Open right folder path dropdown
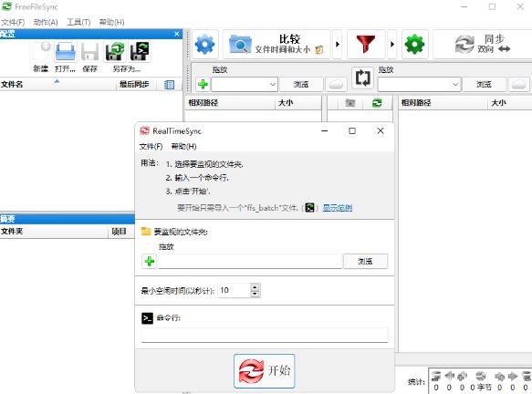This screenshot has width=532, height=394. [455, 84]
